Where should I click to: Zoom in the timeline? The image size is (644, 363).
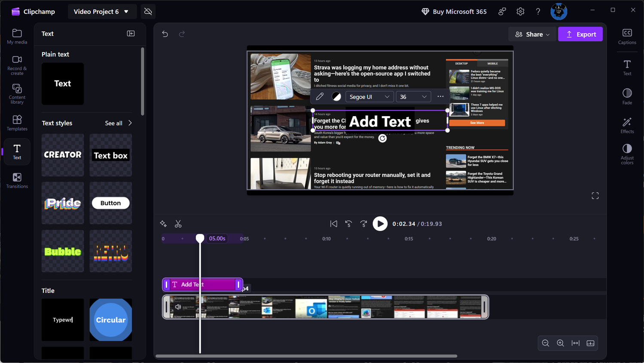tap(561, 343)
